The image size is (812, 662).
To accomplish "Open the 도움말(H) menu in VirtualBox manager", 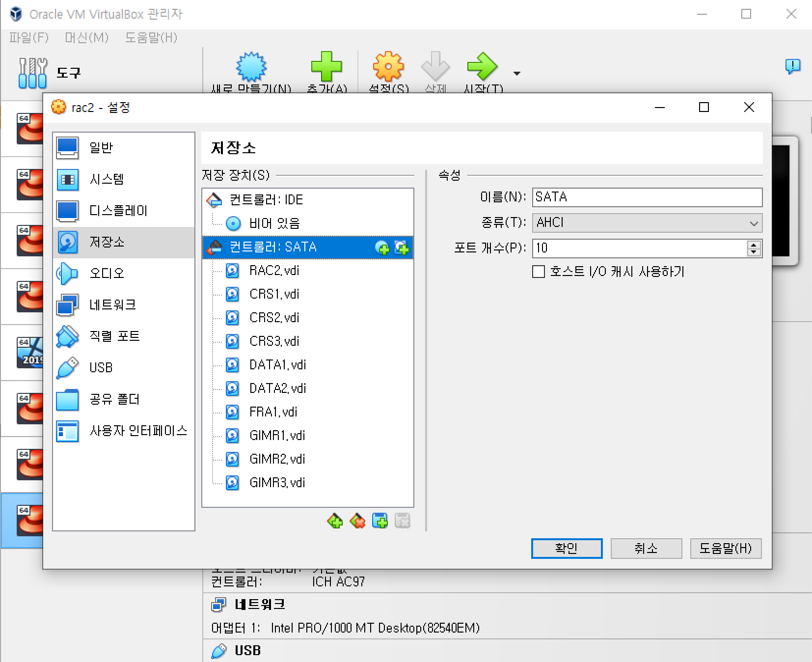I will click(151, 38).
